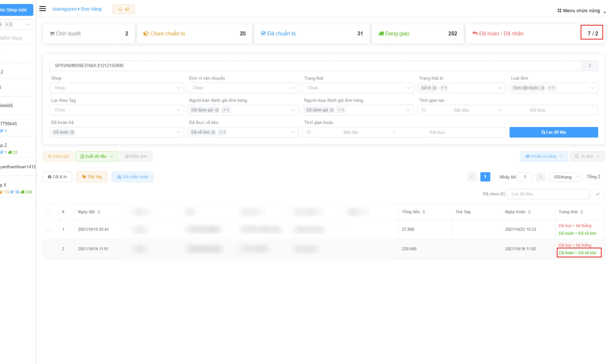This screenshot has height=364, width=606.
Task: Switch to Đang giao status tab
Action: tap(418, 34)
